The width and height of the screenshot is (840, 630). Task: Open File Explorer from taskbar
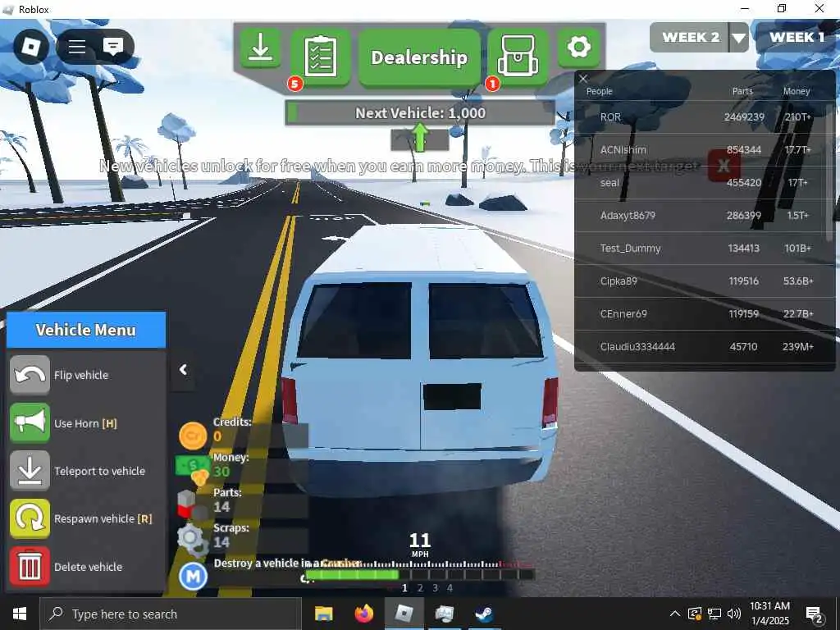click(x=323, y=614)
